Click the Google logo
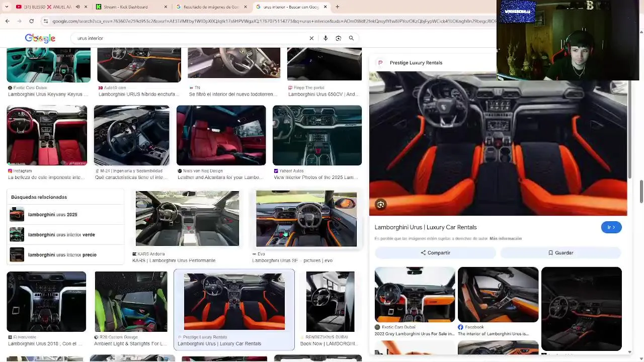644x362 pixels. point(40,38)
